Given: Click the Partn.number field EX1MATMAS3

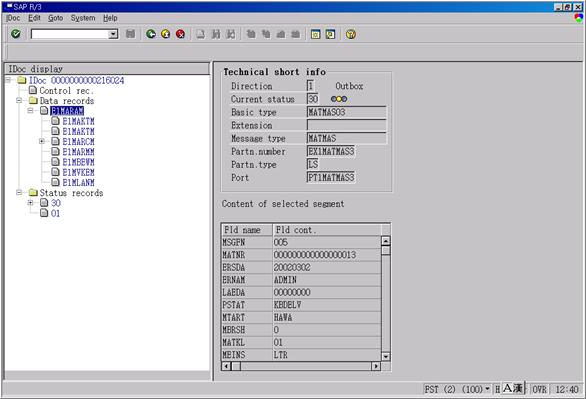Looking at the screenshot, I should (x=331, y=151).
